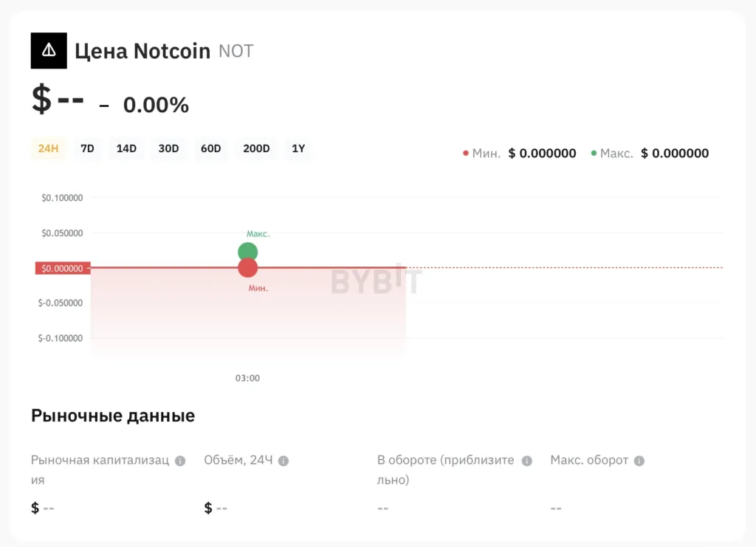The image size is (756, 547).
Task: Click info icon next to Рыночная капитализация
Action: pyautogui.click(x=179, y=461)
